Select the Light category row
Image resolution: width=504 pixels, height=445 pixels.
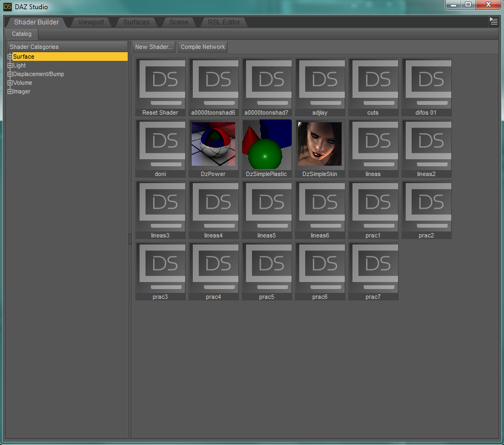(x=67, y=65)
